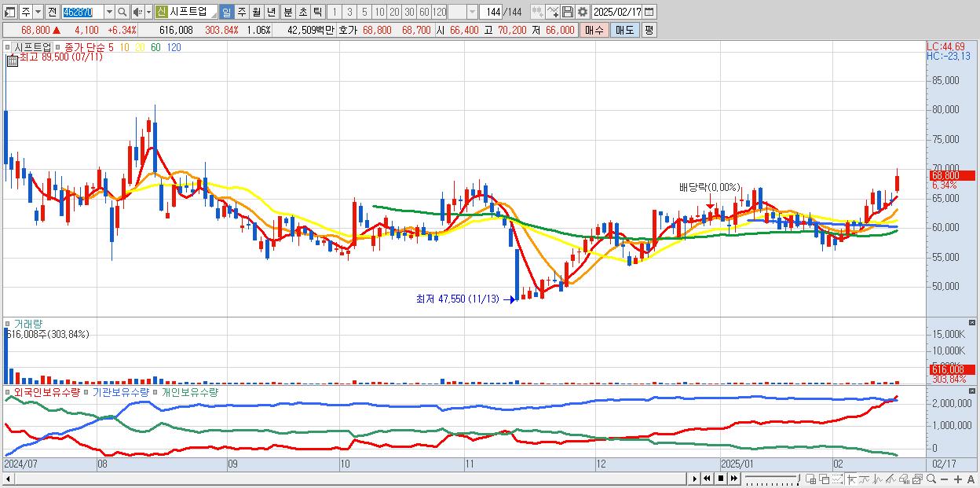The width and height of the screenshot is (980, 488).
Task: Switch to minute 분 chart period
Action: [287, 12]
